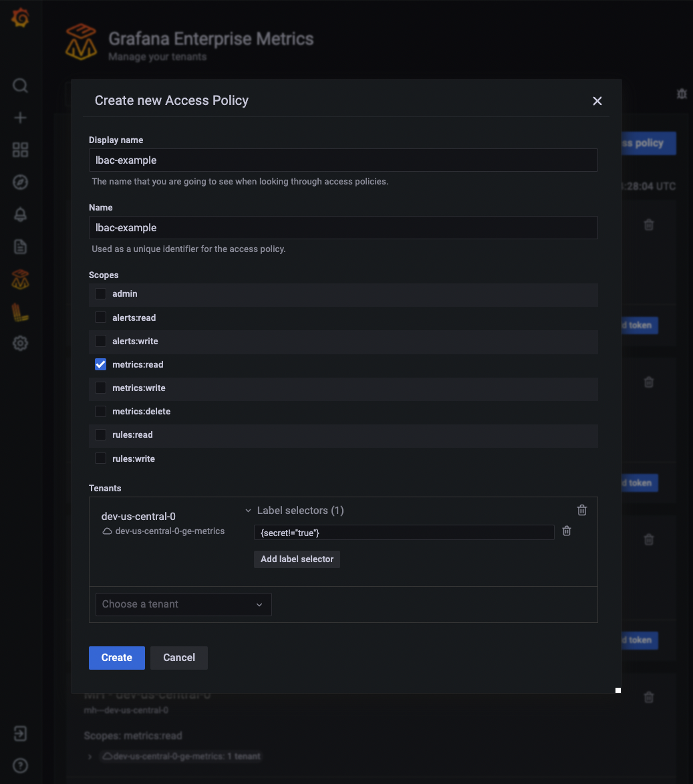Collapse Label selectors for dev-us-central-0
Image resolution: width=693 pixels, height=784 pixels.
(248, 510)
